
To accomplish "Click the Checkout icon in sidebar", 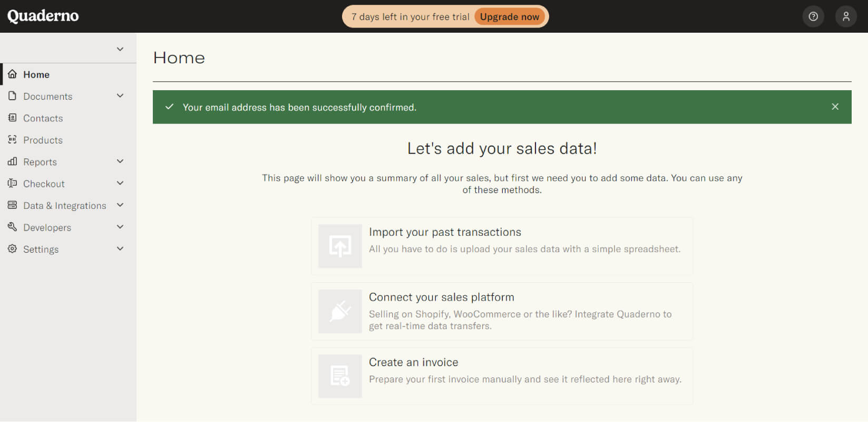I will [x=12, y=183].
